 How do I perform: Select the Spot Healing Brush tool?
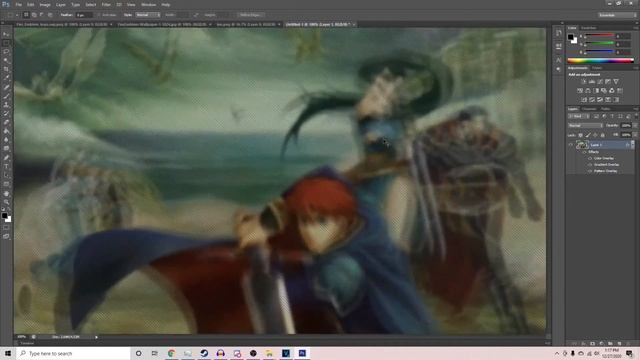(6, 87)
